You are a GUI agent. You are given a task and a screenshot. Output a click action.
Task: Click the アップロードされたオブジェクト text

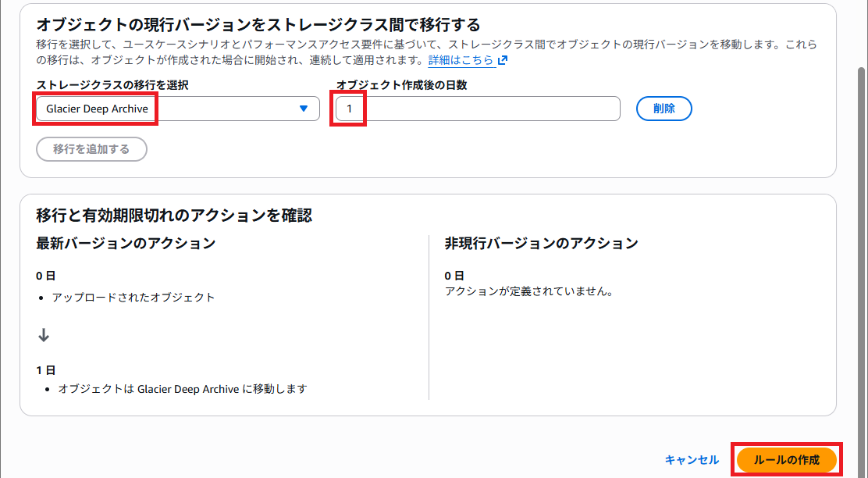[133, 298]
